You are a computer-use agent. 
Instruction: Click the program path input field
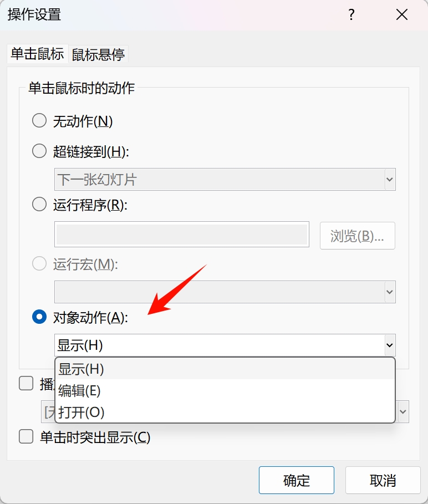coord(181,234)
